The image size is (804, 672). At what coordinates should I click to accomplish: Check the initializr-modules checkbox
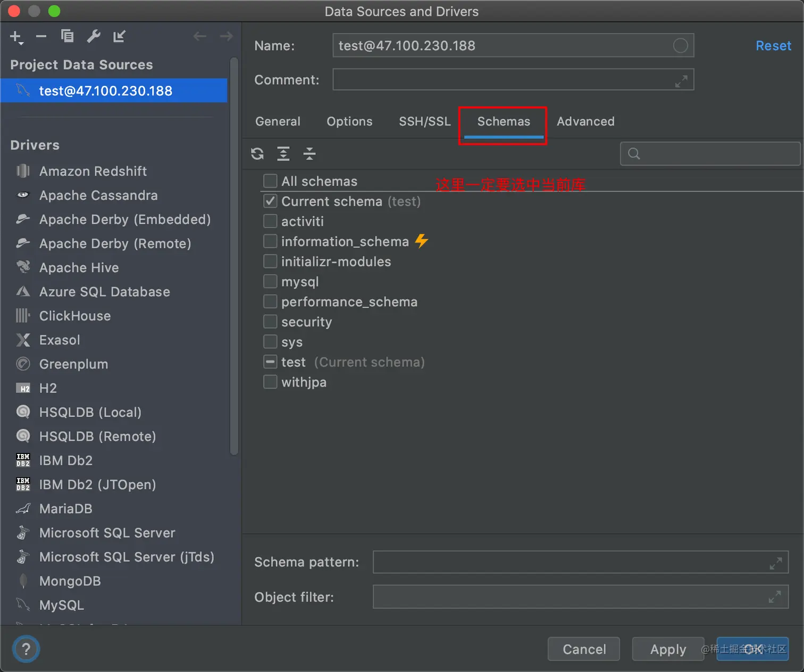coord(270,261)
